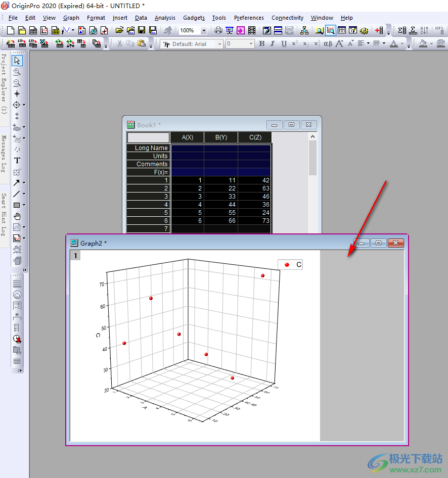Click the Add New Columns icon

pyautogui.click(x=379, y=30)
